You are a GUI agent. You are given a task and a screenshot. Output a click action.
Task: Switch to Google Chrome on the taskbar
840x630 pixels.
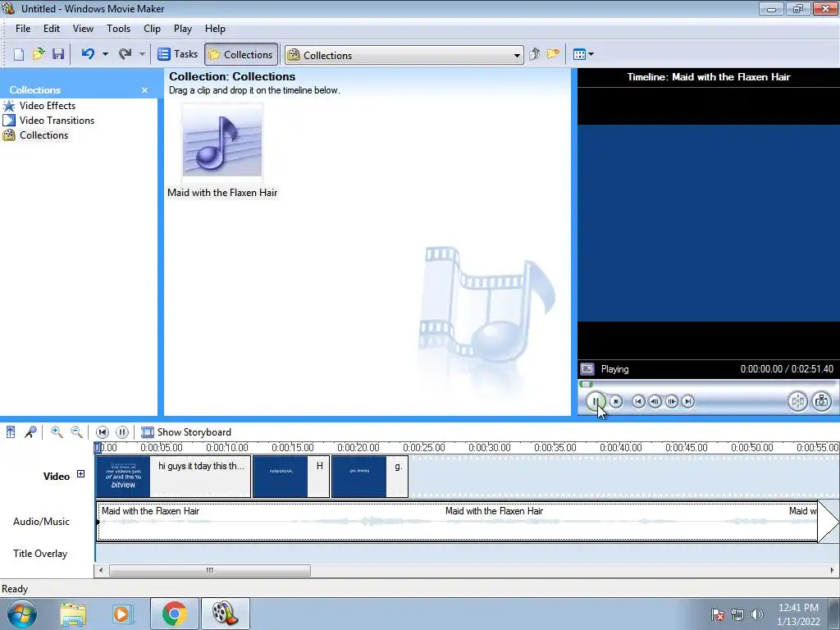[174, 614]
